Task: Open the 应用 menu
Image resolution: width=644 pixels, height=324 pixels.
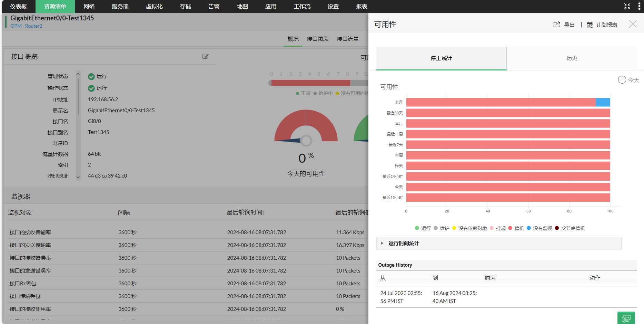Action: 271,7
